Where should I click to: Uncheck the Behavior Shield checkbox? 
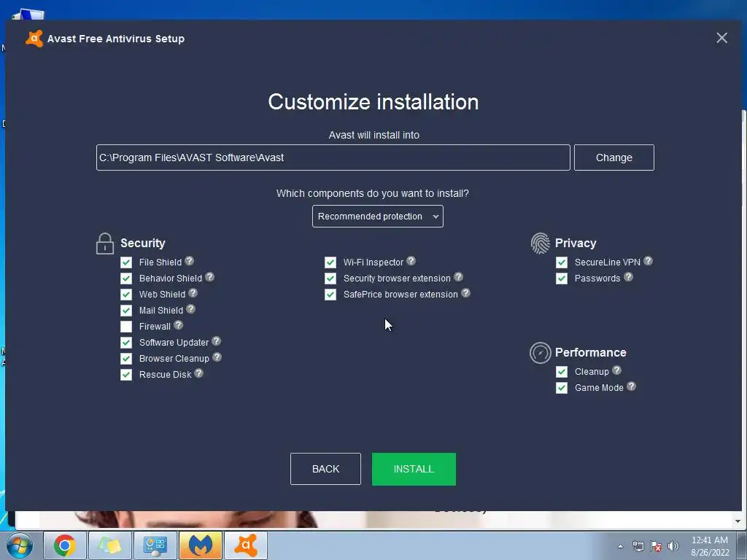(x=126, y=279)
